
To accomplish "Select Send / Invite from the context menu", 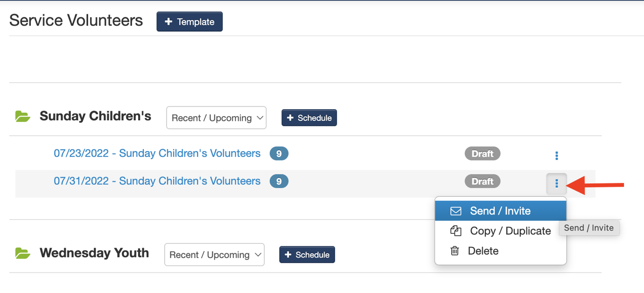I will click(501, 211).
